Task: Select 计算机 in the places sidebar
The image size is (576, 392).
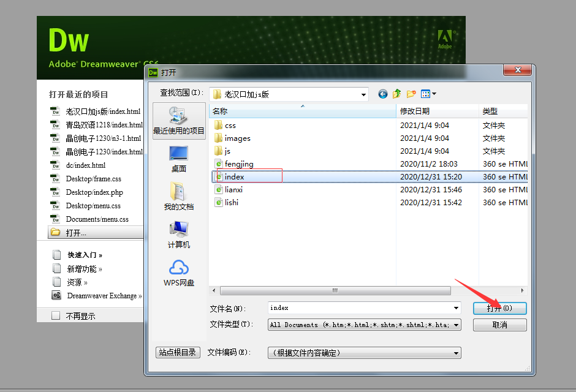Action: 178,235
